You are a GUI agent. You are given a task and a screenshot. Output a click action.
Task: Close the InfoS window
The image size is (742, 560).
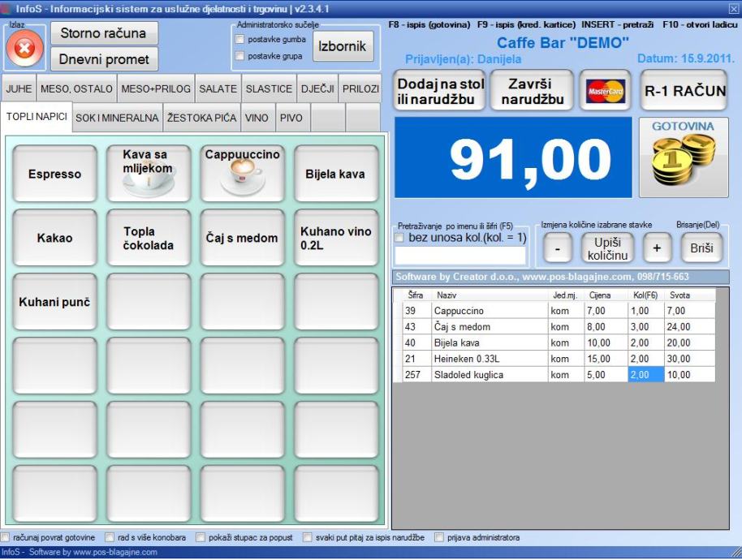734,8
